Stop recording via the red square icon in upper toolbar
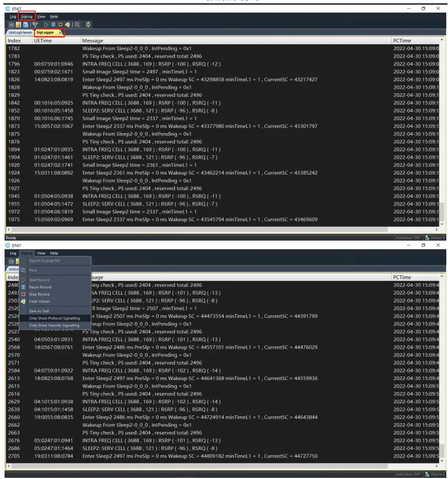The height and width of the screenshot is (479, 448). click(x=60, y=24)
